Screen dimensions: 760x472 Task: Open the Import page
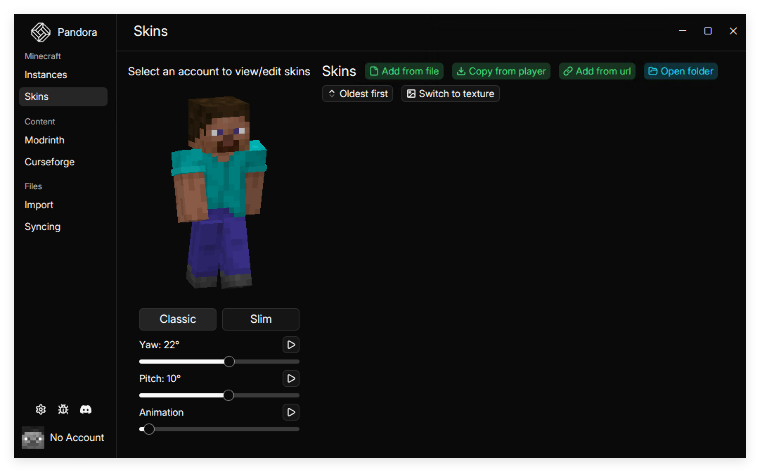[63, 205]
